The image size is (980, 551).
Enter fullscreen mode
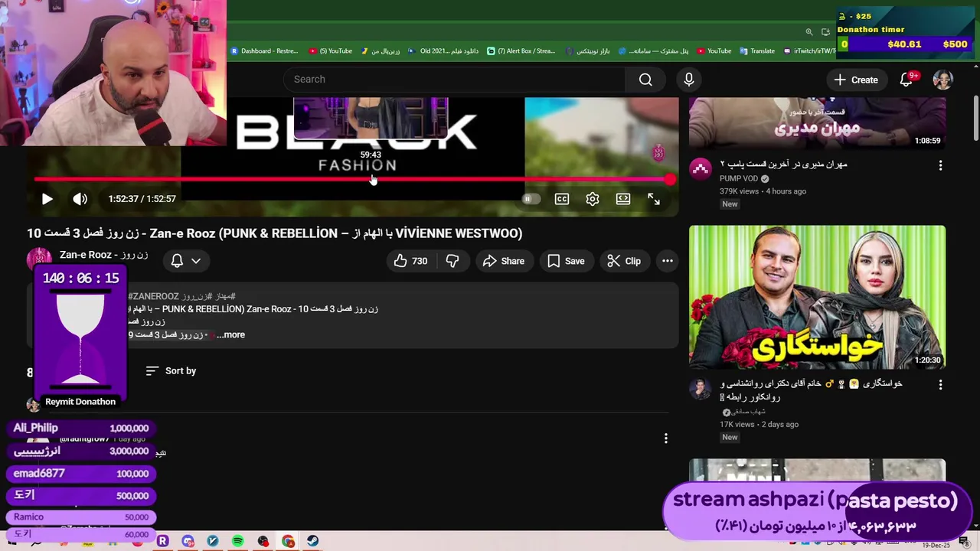[654, 199]
